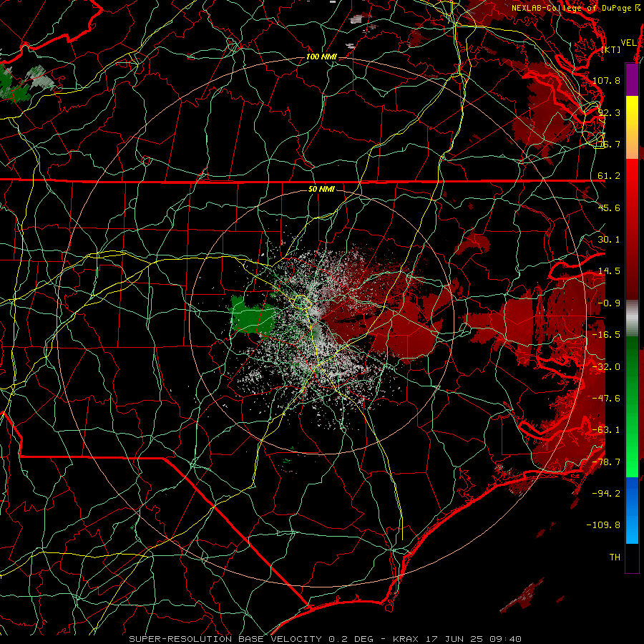Click the -16.5 velocity scale value
This screenshot has width=644, height=644.
(x=606, y=335)
